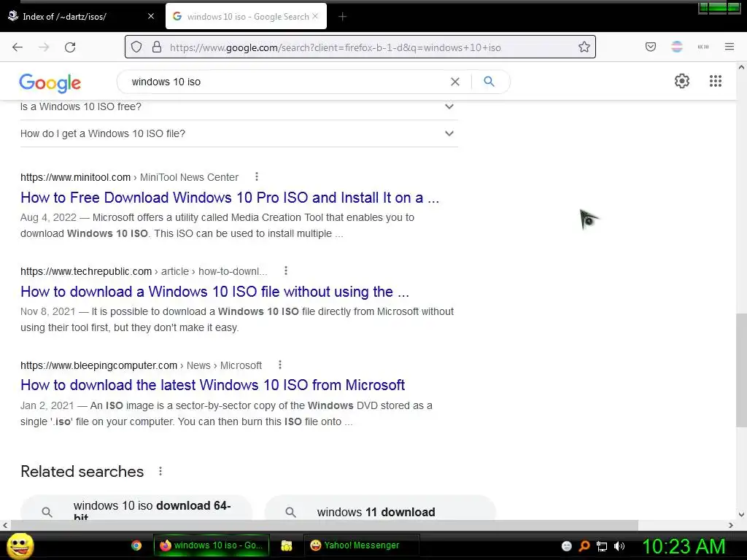Click the scroll-down arrow of the page
Viewport: 747px width, 560px height.
point(741,514)
